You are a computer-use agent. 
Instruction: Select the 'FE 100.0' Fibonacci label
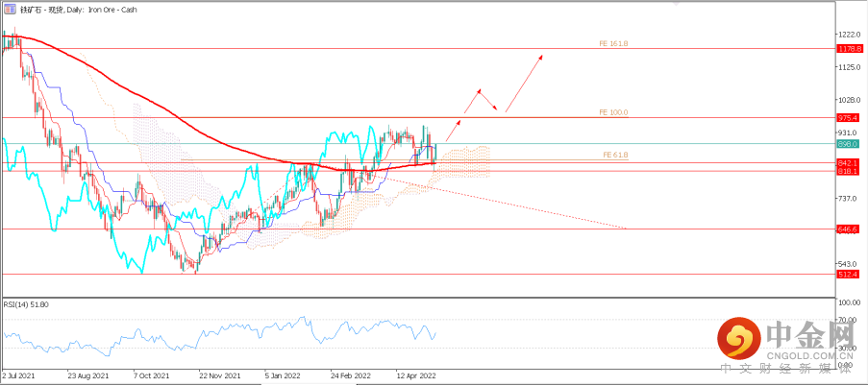[614, 112]
